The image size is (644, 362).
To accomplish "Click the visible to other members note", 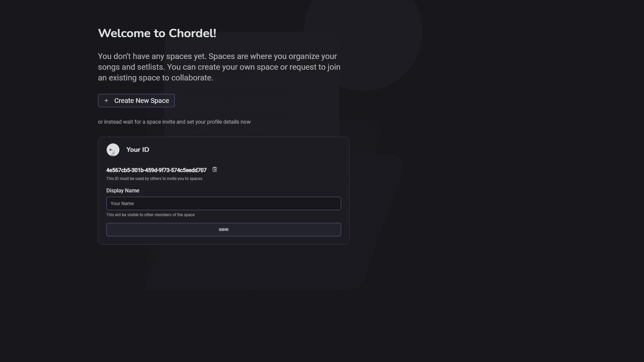I will pyautogui.click(x=150, y=215).
